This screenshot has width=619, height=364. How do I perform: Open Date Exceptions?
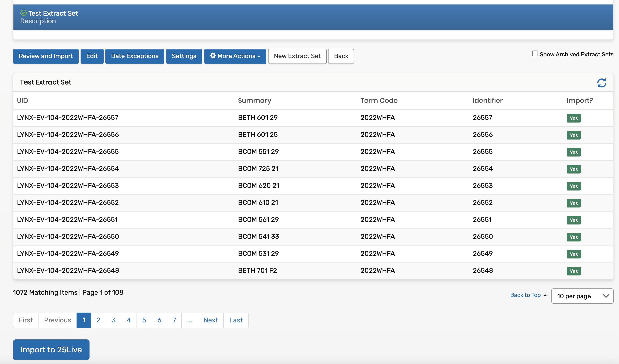134,56
